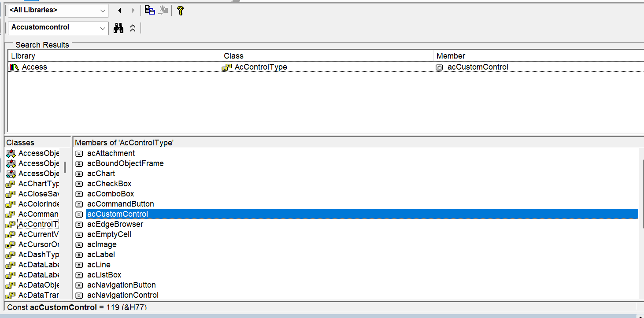Click the Go Forward arrow in toolbar
Screen dimensions: 644x318
click(x=133, y=11)
